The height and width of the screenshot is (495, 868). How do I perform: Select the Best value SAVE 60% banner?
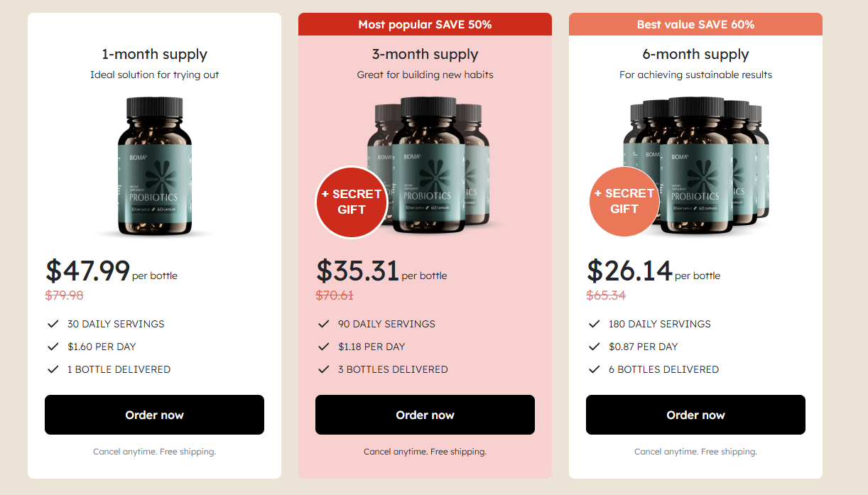[695, 24]
